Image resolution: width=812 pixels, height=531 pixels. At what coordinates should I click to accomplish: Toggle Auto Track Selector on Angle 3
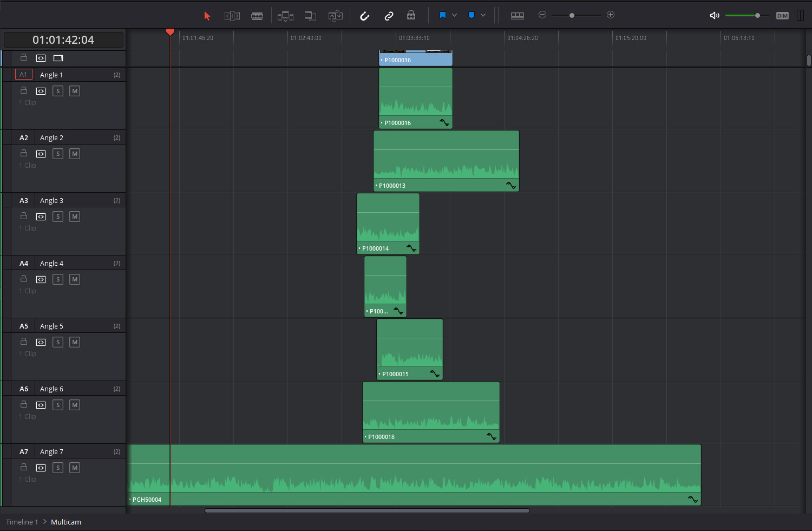click(x=41, y=217)
